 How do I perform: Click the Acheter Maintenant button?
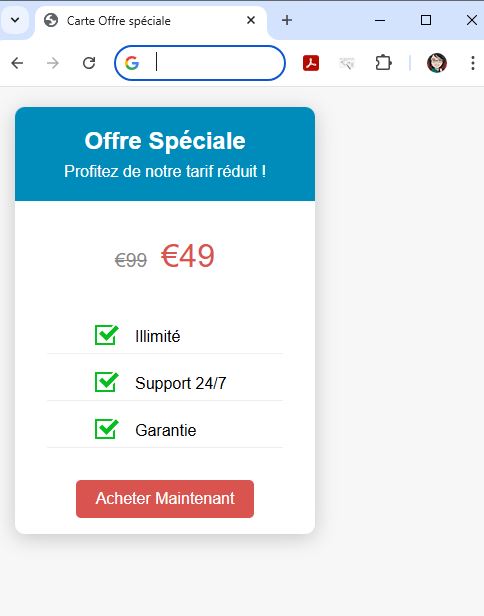165,499
